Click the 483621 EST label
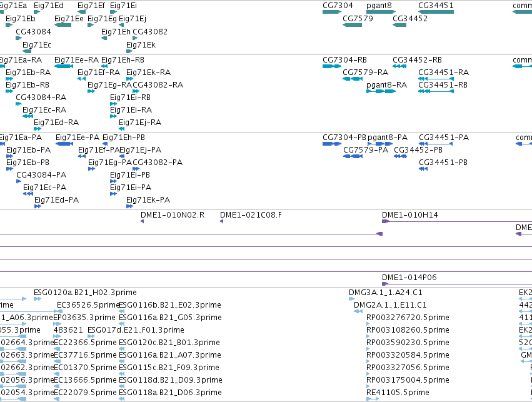This screenshot has height=402, width=532. 68,330
